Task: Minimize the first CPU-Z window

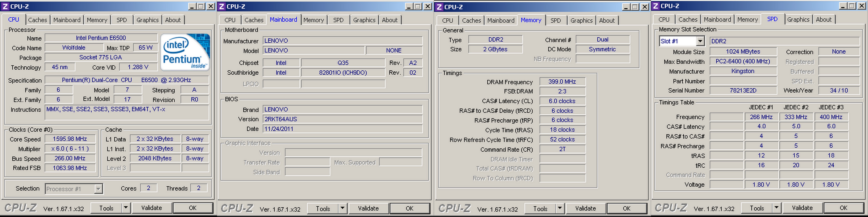Action: (192, 6)
